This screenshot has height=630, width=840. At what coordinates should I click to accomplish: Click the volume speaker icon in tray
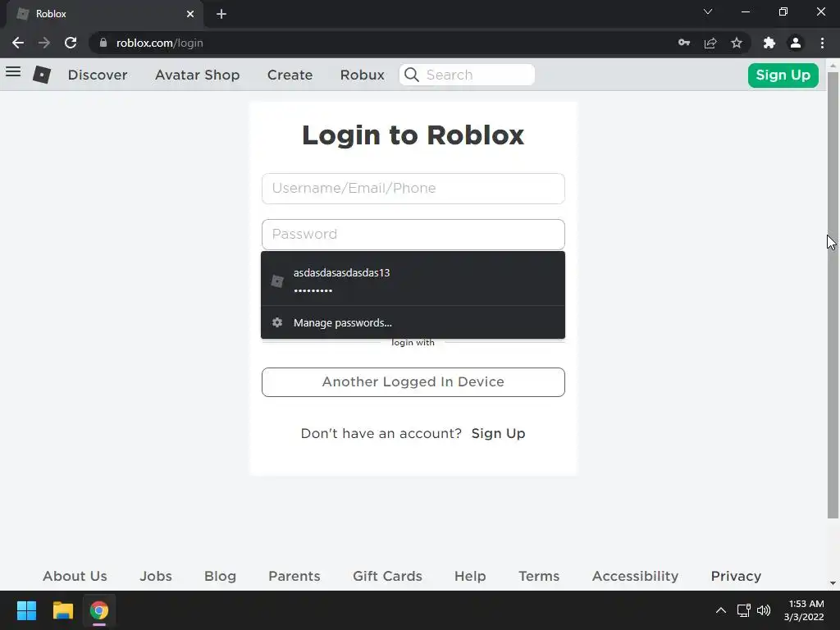pyautogui.click(x=764, y=610)
